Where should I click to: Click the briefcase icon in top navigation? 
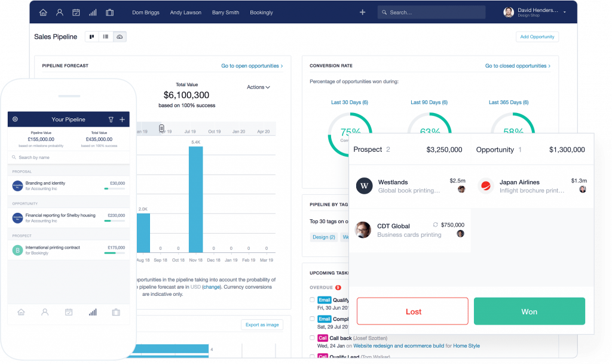109,12
